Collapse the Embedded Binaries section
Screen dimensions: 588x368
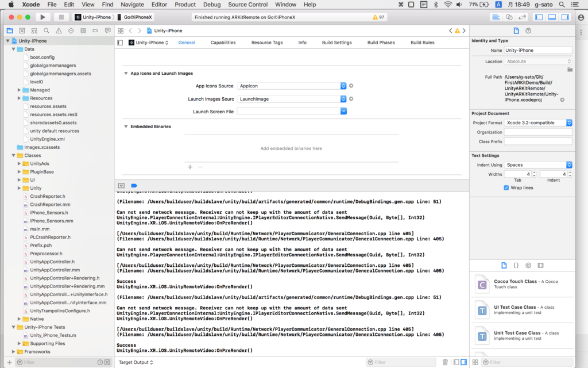[x=126, y=126]
